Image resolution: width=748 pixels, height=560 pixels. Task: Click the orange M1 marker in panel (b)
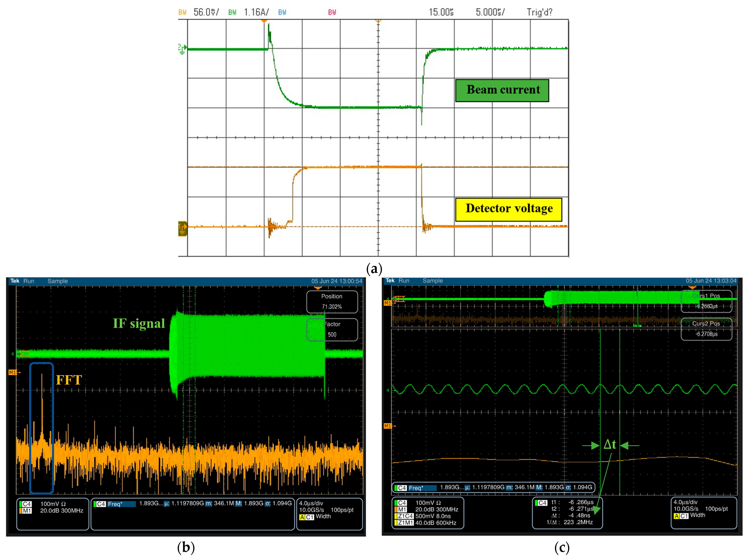click(13, 372)
